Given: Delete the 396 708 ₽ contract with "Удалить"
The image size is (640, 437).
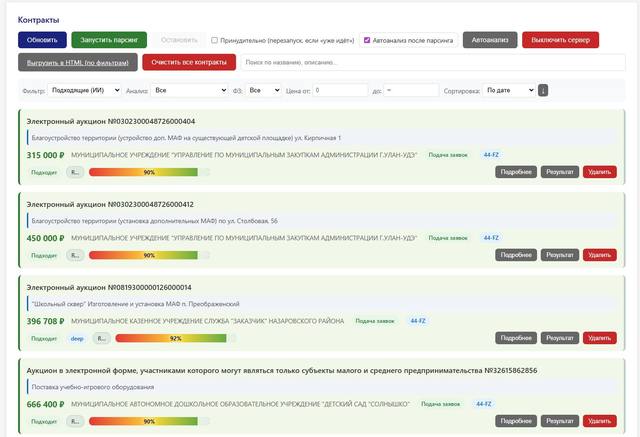Looking at the screenshot, I should point(600,338).
